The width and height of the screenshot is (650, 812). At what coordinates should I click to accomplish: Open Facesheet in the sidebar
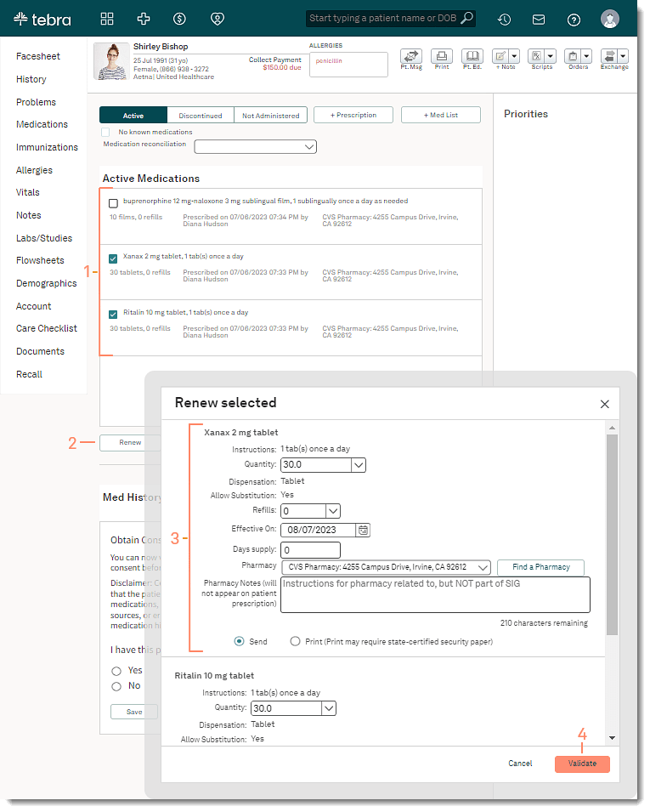tap(37, 56)
